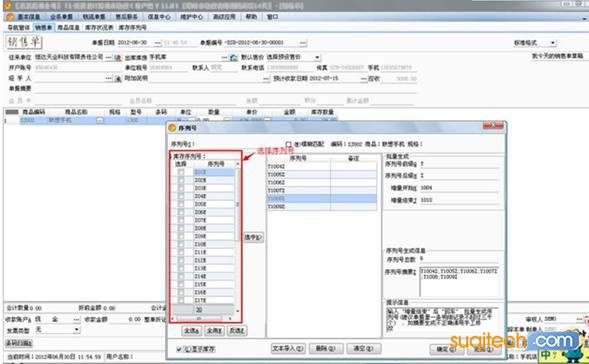589x364 pixels.
Task: Select serial number row T1009Z
Action: pos(322,207)
